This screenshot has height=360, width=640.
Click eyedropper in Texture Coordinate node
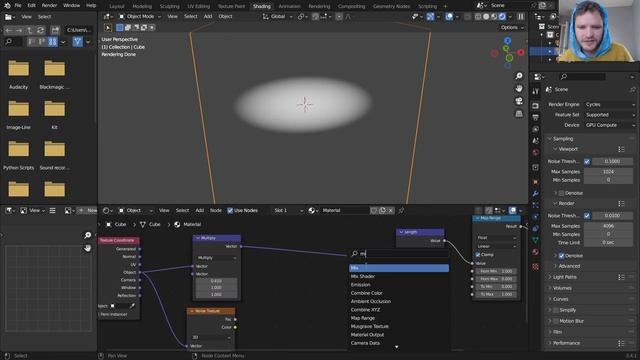tap(132, 306)
